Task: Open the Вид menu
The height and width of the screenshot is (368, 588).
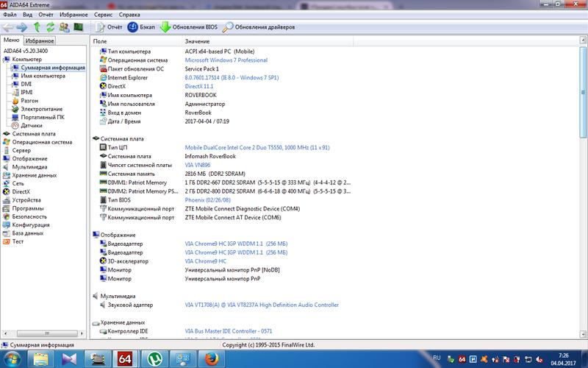Action: pyautogui.click(x=27, y=15)
